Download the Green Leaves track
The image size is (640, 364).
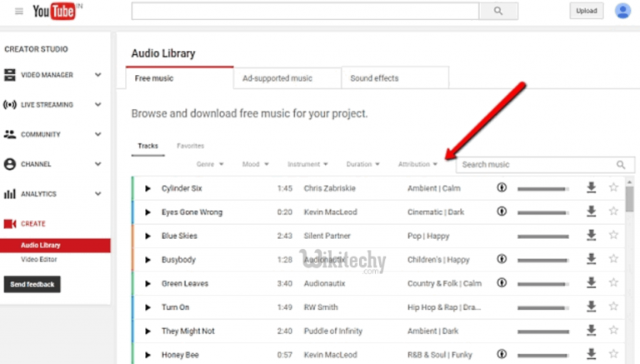tap(592, 283)
